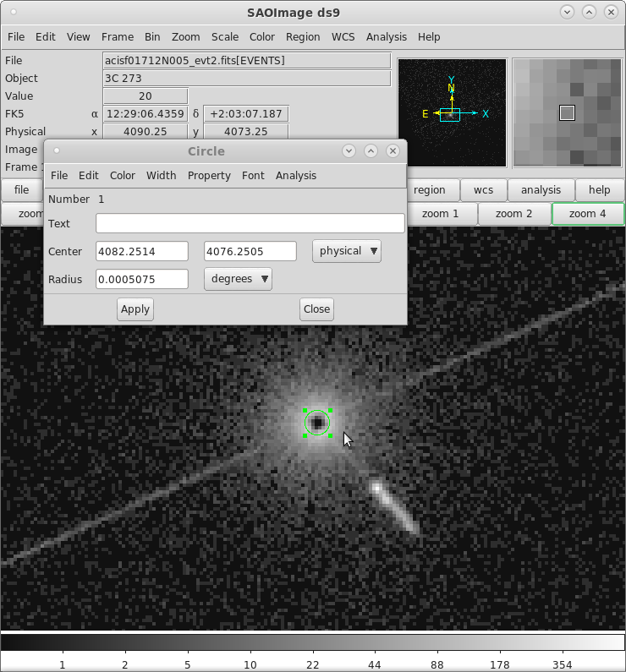Image resolution: width=626 pixels, height=672 pixels.
Task: Click the panner compass thumbnail
Action: pos(452,112)
